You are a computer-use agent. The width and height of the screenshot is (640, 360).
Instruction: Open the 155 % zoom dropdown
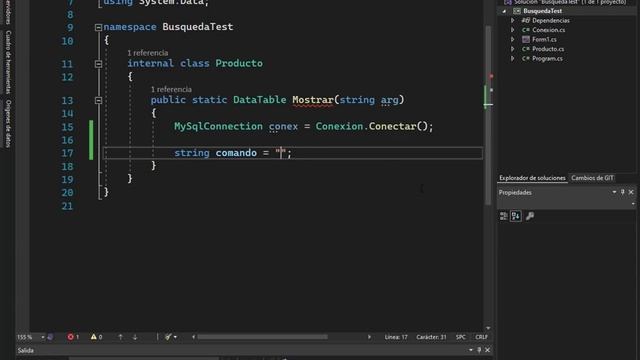point(42,337)
